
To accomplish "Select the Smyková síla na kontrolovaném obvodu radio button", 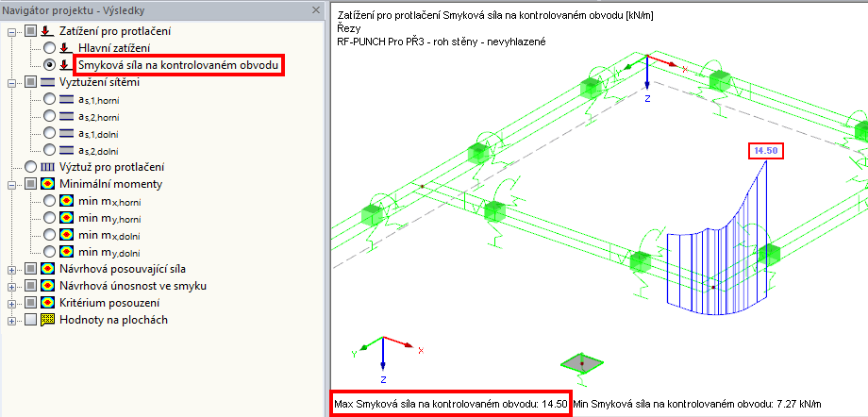I will point(50,65).
